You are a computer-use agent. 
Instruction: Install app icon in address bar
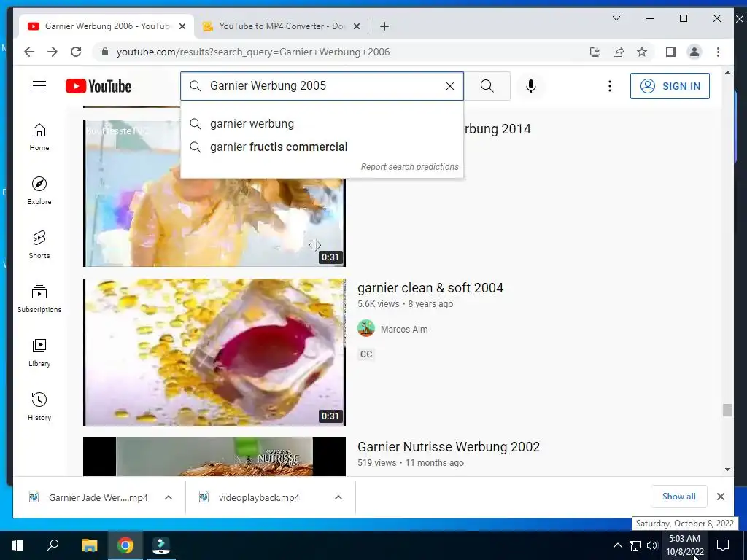[595, 52]
